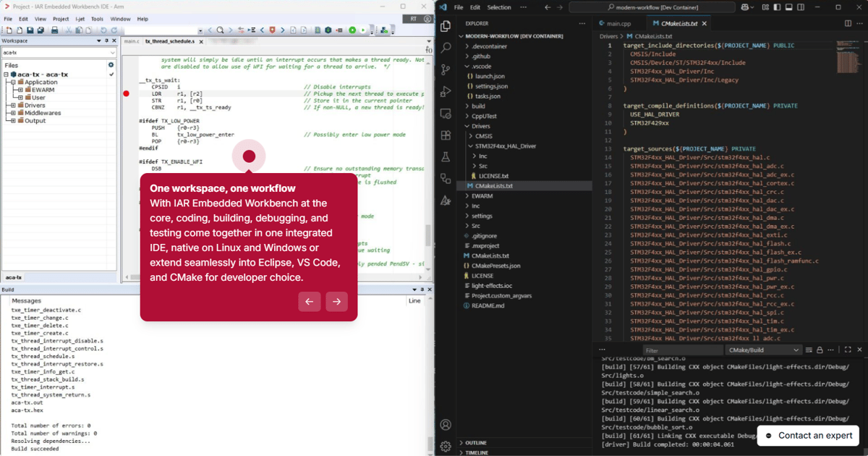The image size is (868, 456).
Task: Open light-effects.ioc in VS Code Explorer
Action: point(492,286)
